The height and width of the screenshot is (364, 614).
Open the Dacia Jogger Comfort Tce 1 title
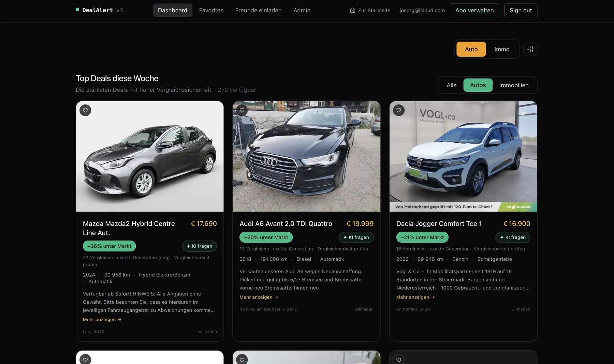[x=439, y=224]
